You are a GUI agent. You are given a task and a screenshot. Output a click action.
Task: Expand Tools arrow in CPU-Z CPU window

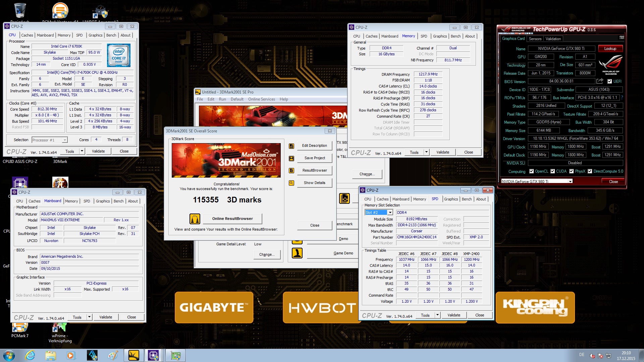click(x=82, y=152)
